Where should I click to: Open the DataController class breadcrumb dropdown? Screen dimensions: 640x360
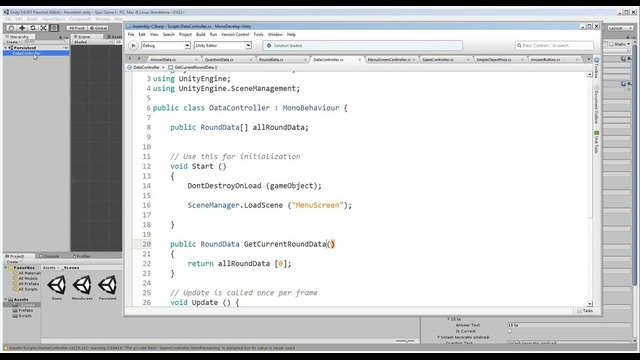(x=146, y=67)
